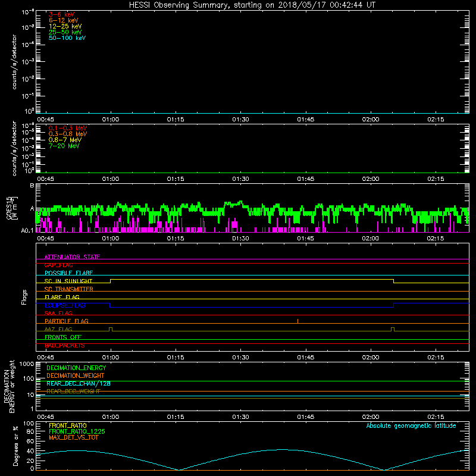Select the FLARE_FLAG label
Image resolution: width=476 pixels, height=476 pixels.
62,297
